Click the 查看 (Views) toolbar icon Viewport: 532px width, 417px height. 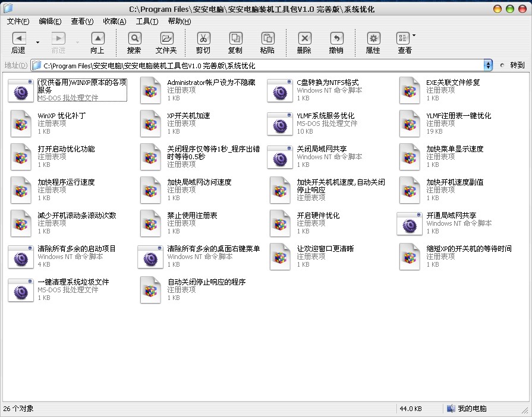point(403,38)
